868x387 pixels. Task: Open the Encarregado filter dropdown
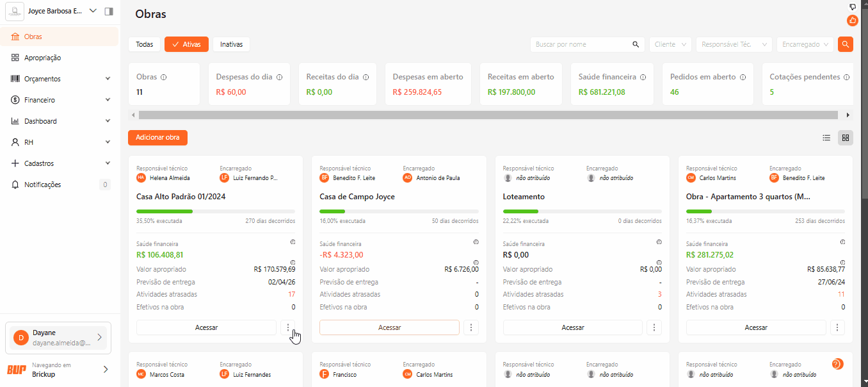(805, 44)
